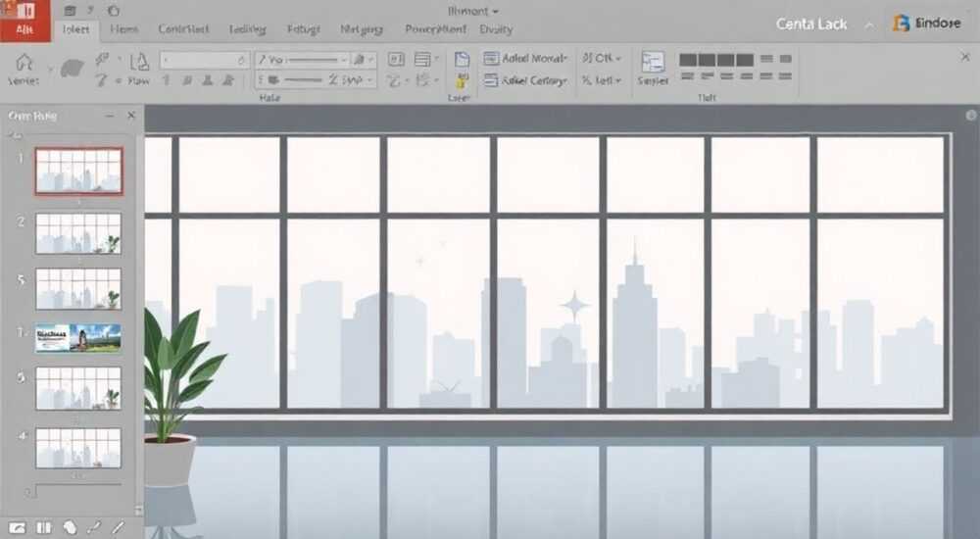This screenshot has height=539, width=980.
Task: Select the first dark style swatch
Action: tap(688, 60)
